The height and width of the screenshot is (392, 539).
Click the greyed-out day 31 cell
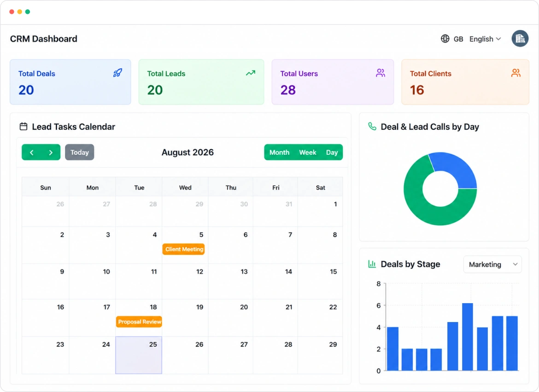pos(275,211)
